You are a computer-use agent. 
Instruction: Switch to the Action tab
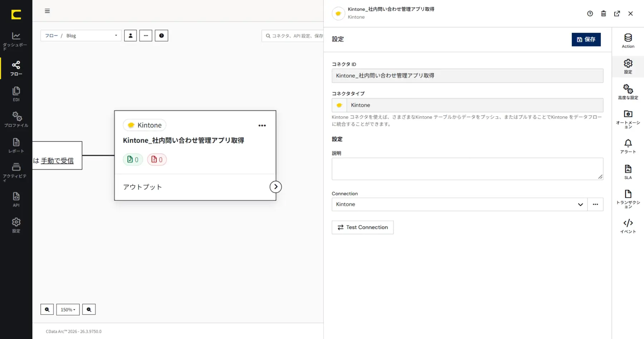(x=628, y=41)
